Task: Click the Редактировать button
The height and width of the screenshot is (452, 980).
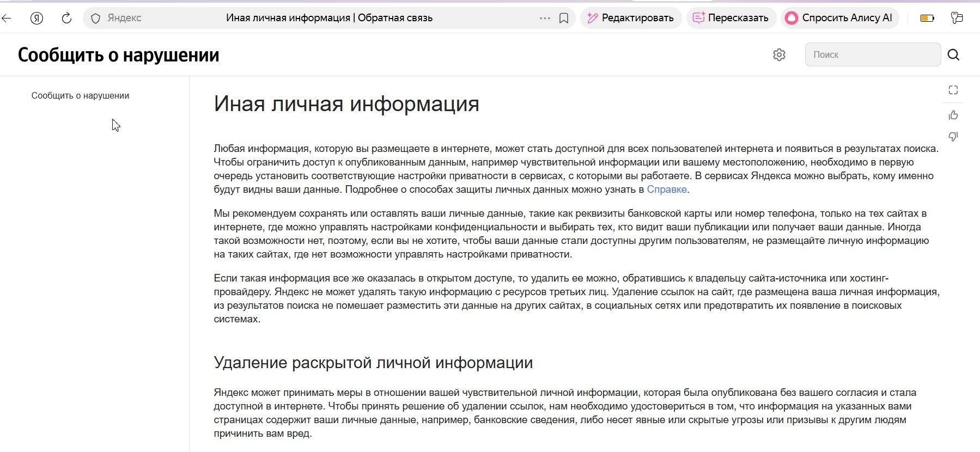Action: tap(631, 18)
